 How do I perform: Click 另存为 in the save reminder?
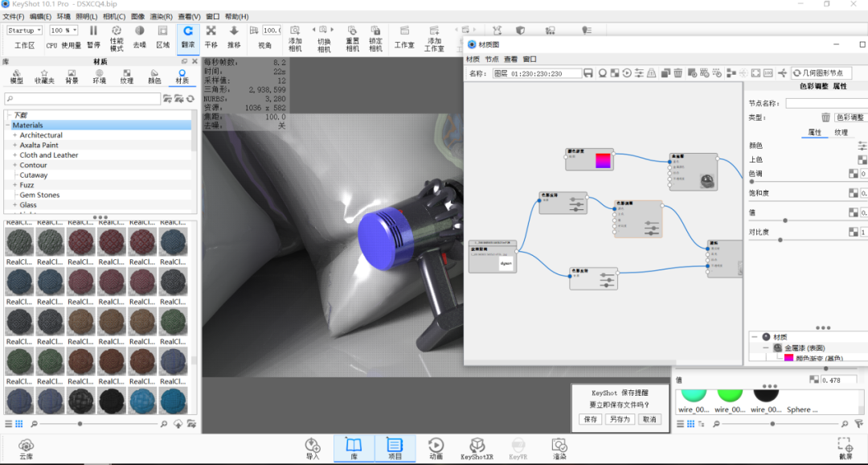(x=620, y=420)
